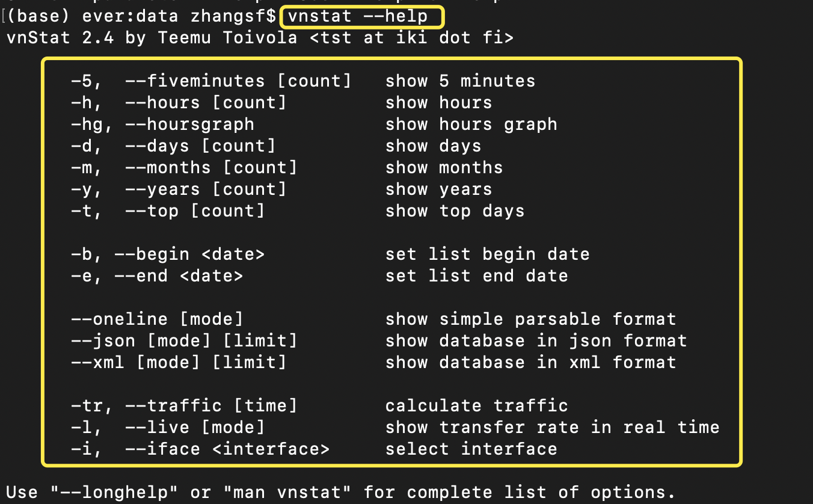The height and width of the screenshot is (504, 813).
Task: Click the 'calculate traffic' description
Action: pos(477,406)
